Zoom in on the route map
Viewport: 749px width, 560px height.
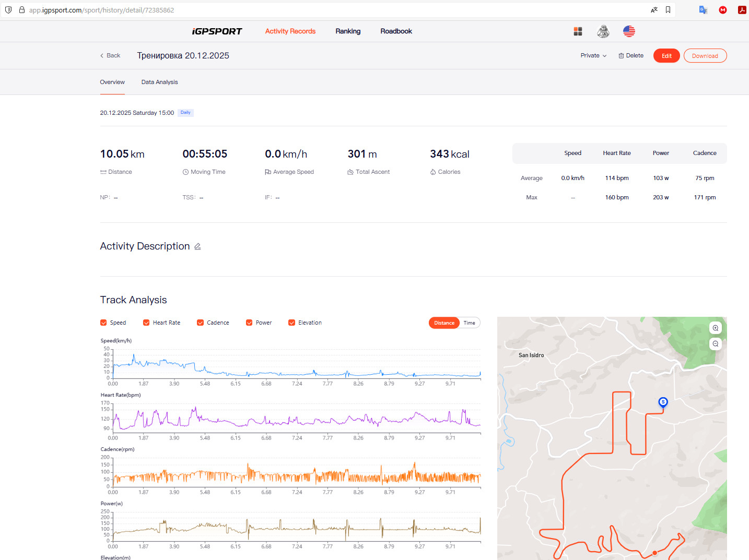716,328
